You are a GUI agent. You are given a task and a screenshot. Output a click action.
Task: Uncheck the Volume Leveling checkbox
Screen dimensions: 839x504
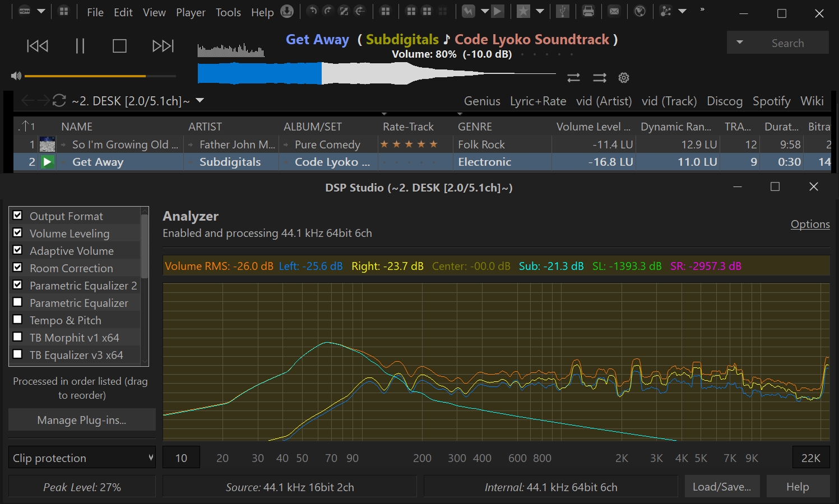17,233
